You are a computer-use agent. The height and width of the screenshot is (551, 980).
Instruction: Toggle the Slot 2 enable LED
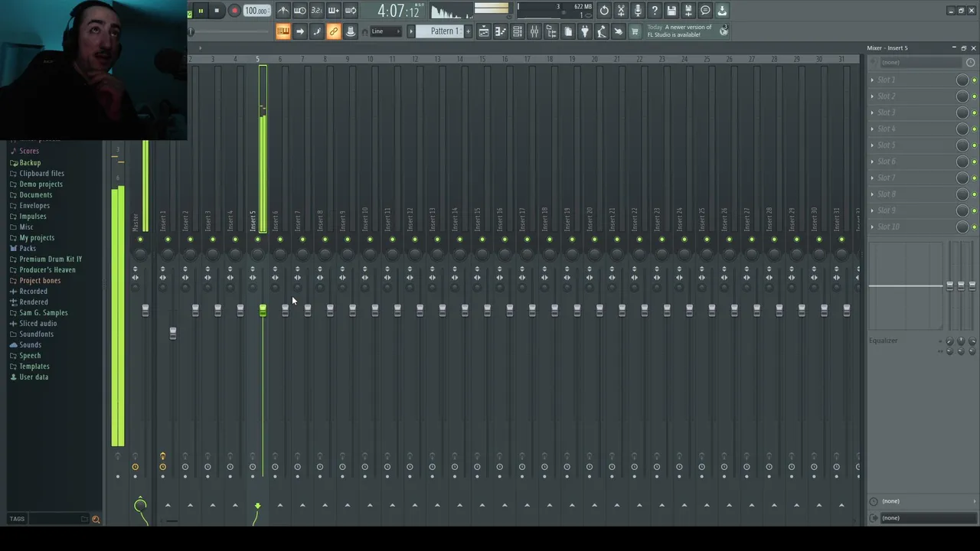pos(974,97)
